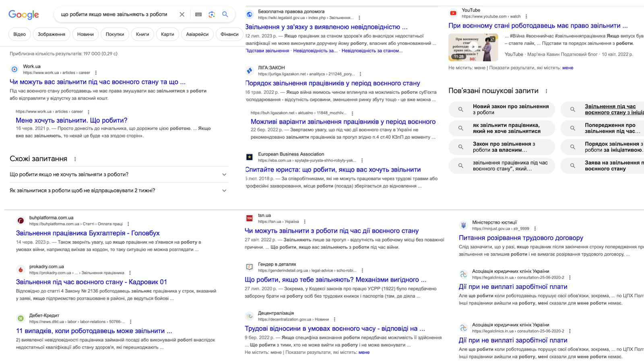Open options for ЛІГА:ЗАКОН result
644x362 pixels.
(x=360, y=74)
